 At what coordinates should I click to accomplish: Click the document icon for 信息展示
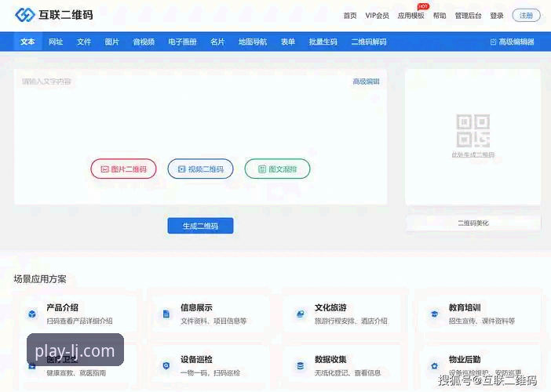click(x=166, y=314)
